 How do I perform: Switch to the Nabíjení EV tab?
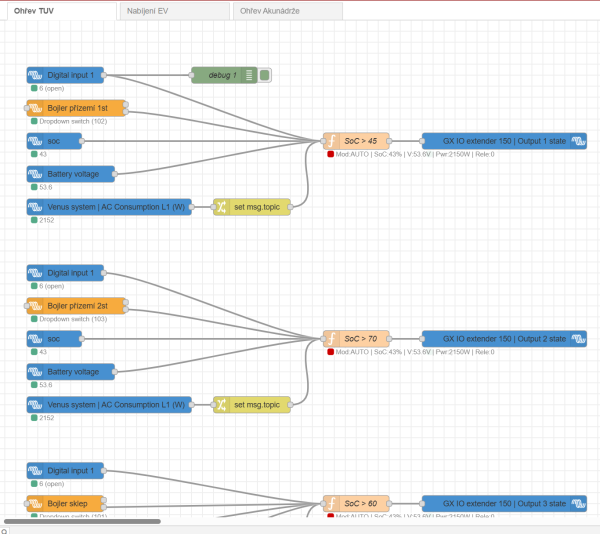[175, 11]
